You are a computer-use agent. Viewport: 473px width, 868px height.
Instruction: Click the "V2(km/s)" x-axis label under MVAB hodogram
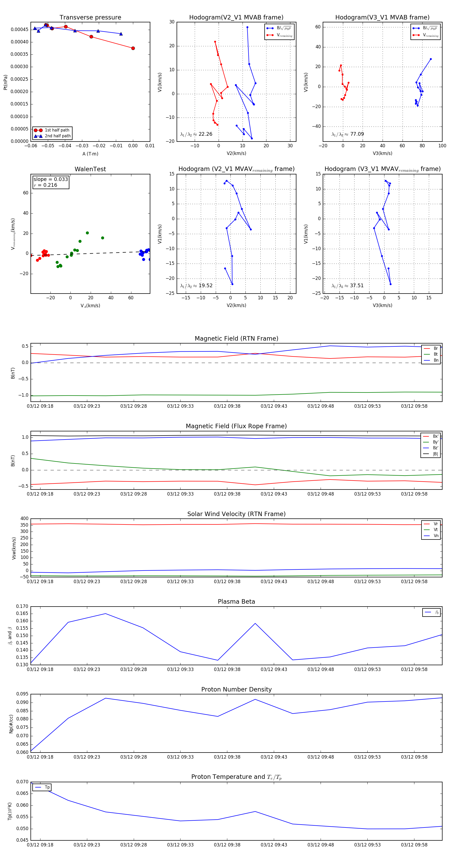tap(236, 153)
